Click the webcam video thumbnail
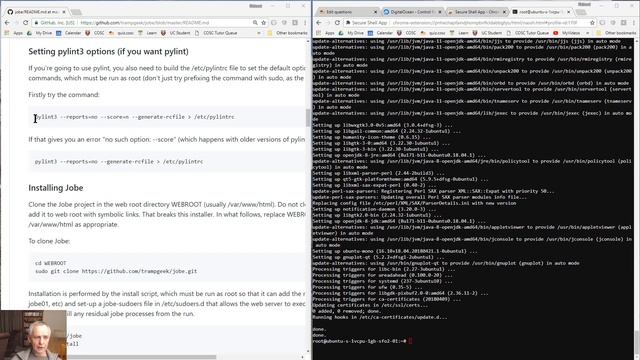The width and height of the screenshot is (640, 360). click(33, 335)
